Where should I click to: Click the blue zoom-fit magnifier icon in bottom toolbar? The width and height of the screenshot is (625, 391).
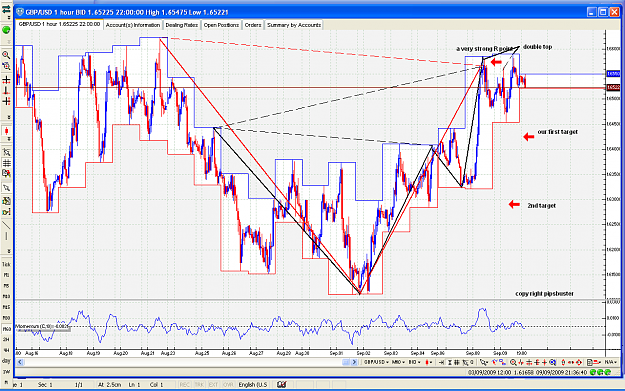[552, 362]
